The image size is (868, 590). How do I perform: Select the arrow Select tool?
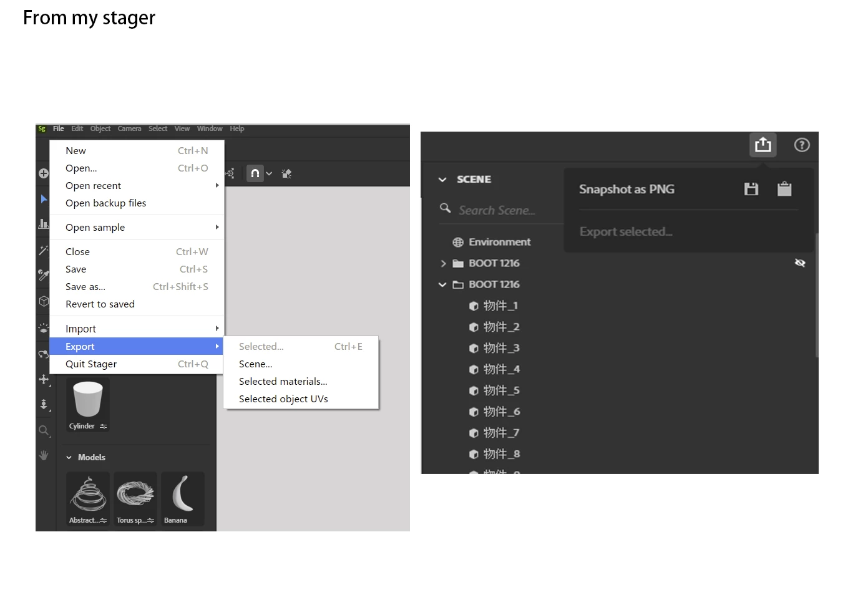44,199
